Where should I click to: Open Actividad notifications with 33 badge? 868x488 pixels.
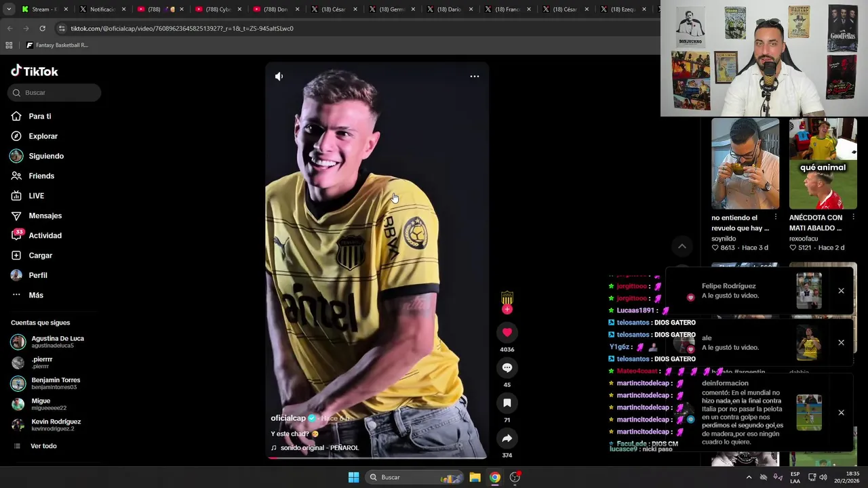pos(36,235)
